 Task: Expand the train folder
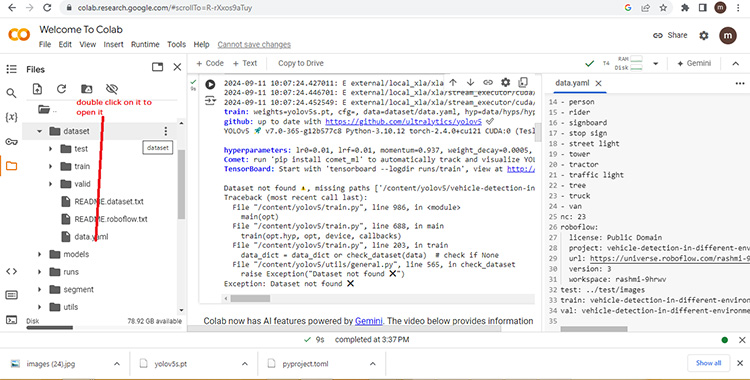(x=51, y=167)
